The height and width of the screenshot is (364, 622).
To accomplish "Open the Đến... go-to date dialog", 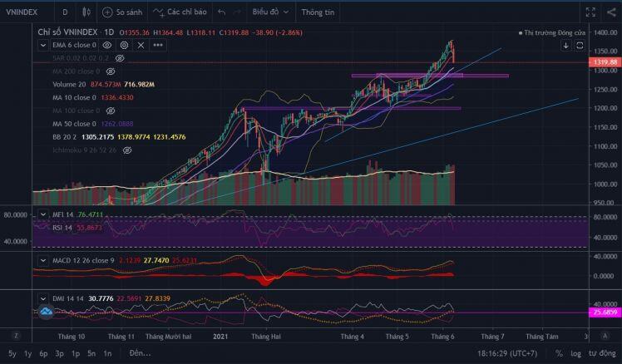I will tap(140, 353).
